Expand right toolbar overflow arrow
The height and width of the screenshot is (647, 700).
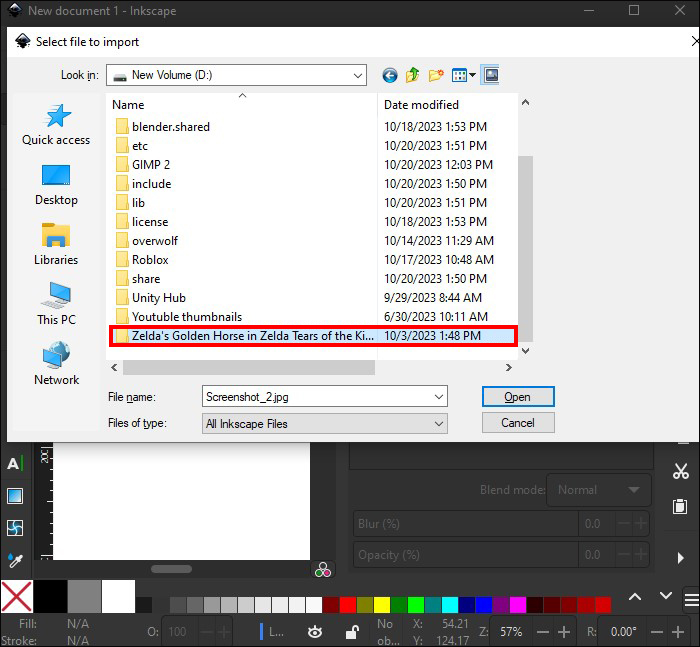tap(680, 558)
